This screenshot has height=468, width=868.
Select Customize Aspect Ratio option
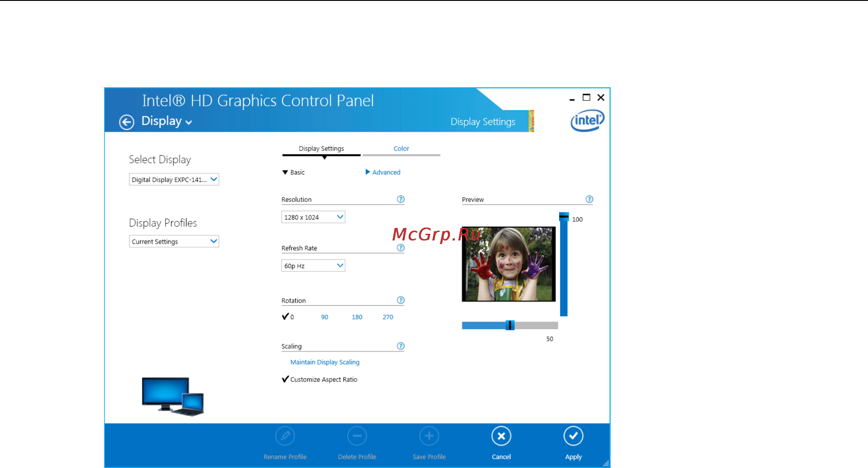320,379
